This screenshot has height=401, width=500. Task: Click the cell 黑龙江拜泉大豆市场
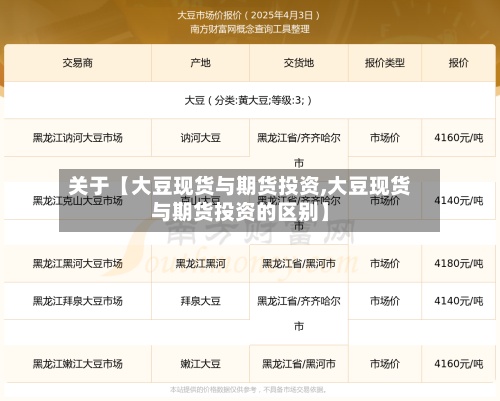pos(78,301)
